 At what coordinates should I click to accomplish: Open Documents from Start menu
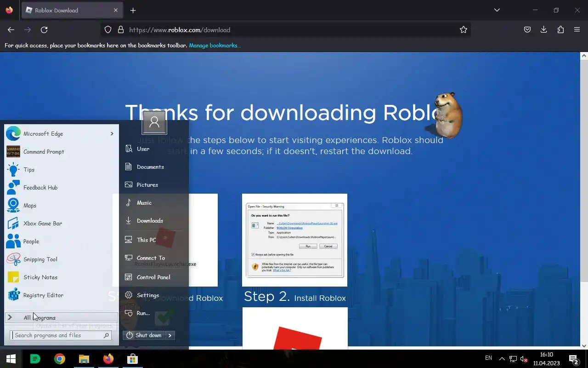click(153, 167)
